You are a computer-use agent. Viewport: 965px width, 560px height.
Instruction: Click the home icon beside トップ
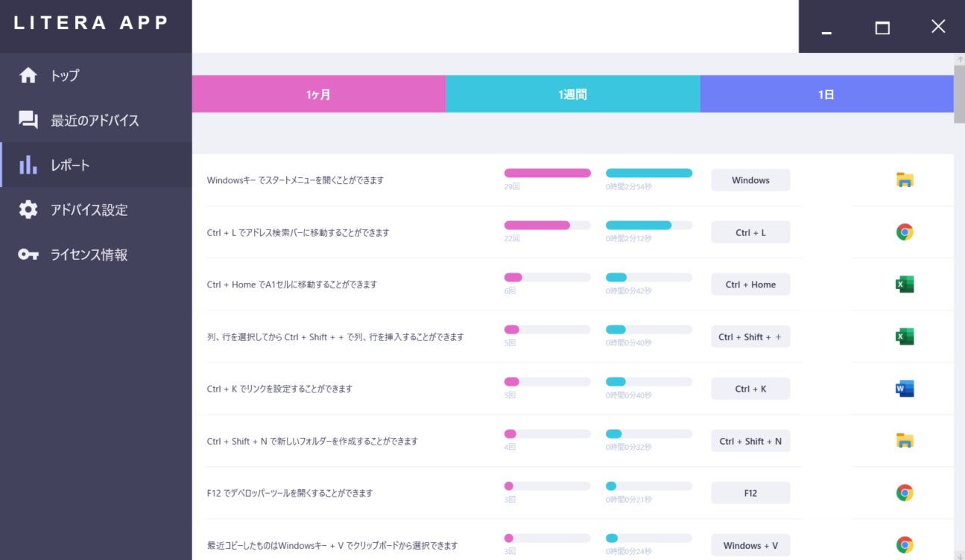point(28,75)
